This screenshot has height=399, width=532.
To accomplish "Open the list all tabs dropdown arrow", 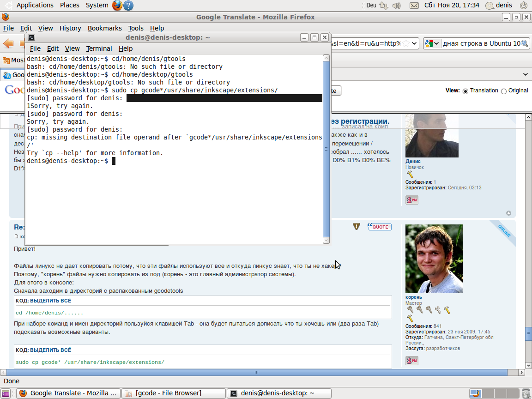I will pos(525,74).
